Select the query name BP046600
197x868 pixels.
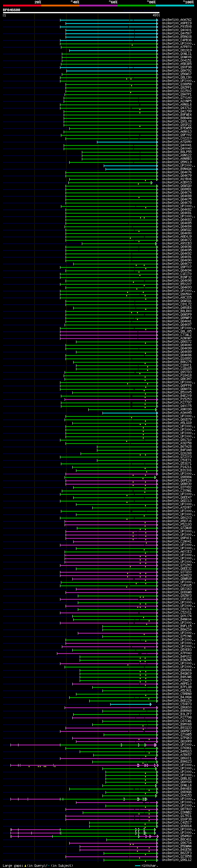tap(11, 10)
